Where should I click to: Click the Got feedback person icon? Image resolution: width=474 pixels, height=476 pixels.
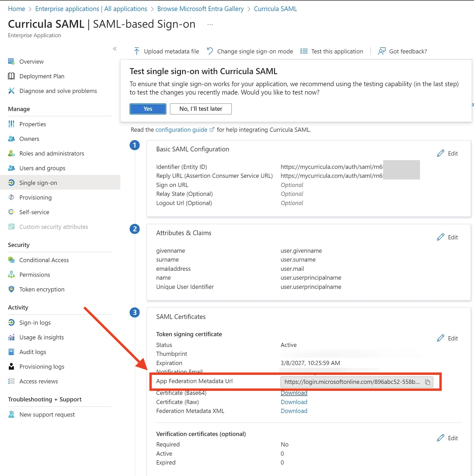coord(382,51)
